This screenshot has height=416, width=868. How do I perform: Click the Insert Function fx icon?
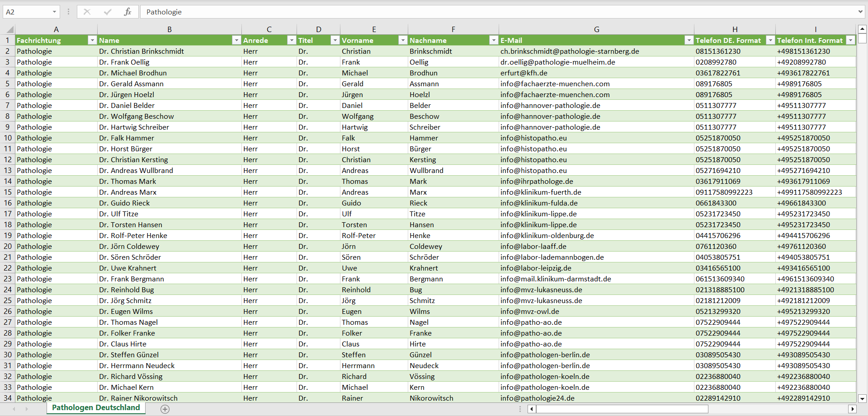point(127,12)
